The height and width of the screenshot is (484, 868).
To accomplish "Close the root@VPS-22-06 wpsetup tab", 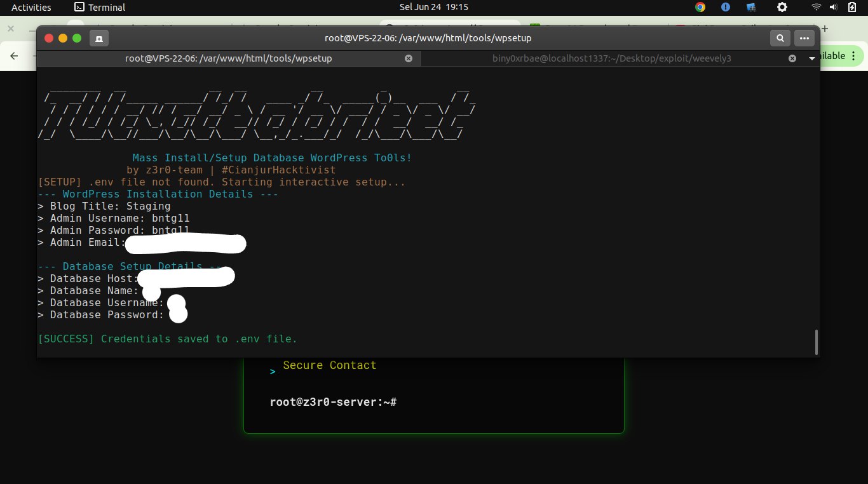I will coord(409,58).
